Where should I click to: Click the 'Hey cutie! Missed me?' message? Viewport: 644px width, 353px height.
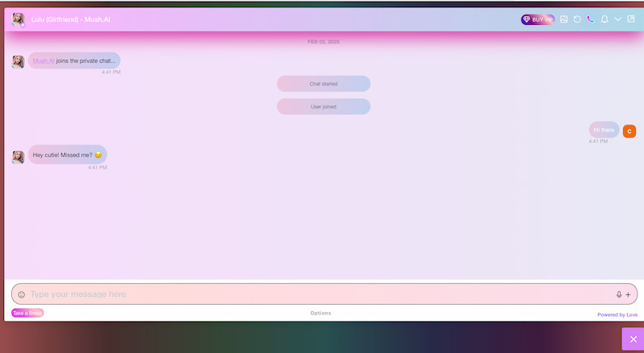[x=68, y=154]
